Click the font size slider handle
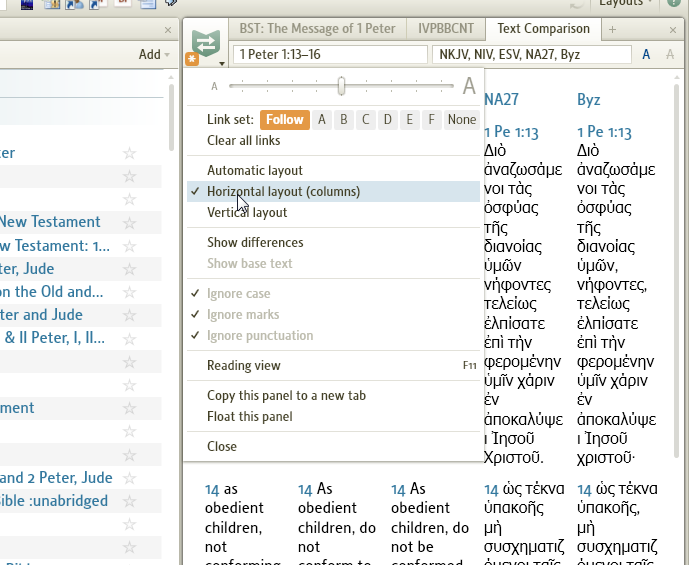This screenshot has width=689, height=565. [x=341, y=86]
